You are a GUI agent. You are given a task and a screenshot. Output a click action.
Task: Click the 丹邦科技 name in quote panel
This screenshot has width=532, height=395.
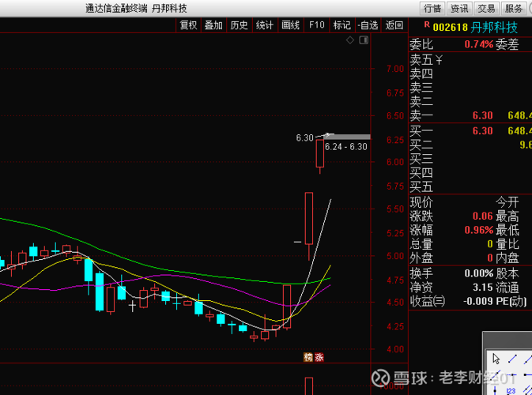click(x=494, y=27)
